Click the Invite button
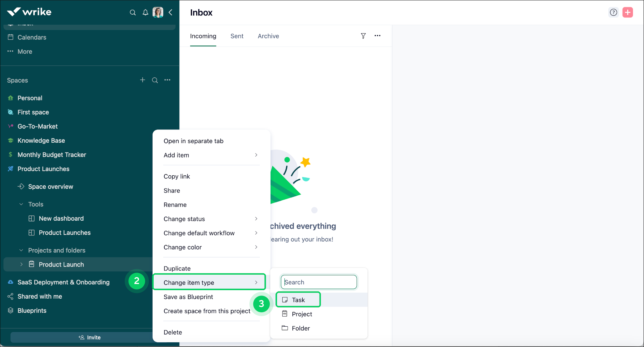This screenshot has height=347, width=644. 89,337
